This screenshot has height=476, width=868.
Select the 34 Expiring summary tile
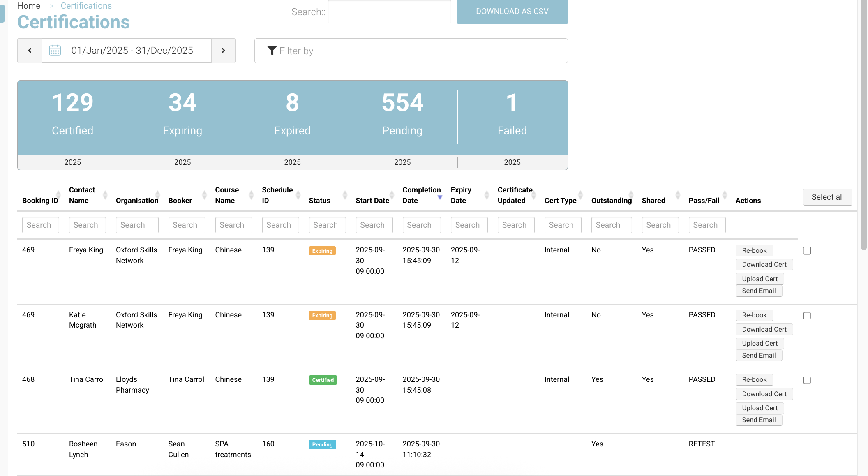coord(182,117)
